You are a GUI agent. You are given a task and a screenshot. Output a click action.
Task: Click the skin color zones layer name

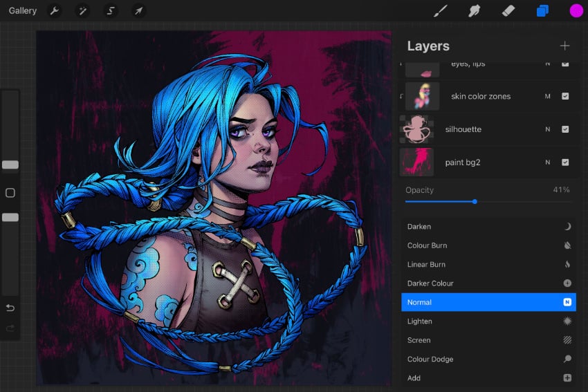point(481,96)
